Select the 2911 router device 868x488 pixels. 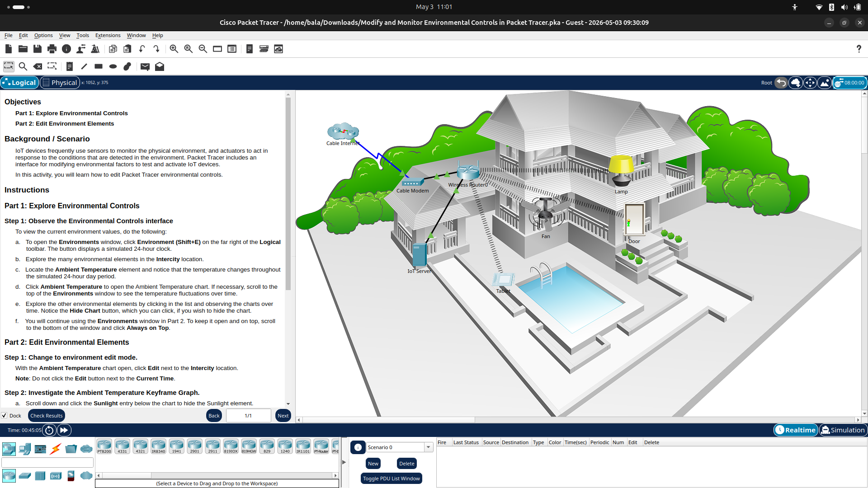coord(212,446)
